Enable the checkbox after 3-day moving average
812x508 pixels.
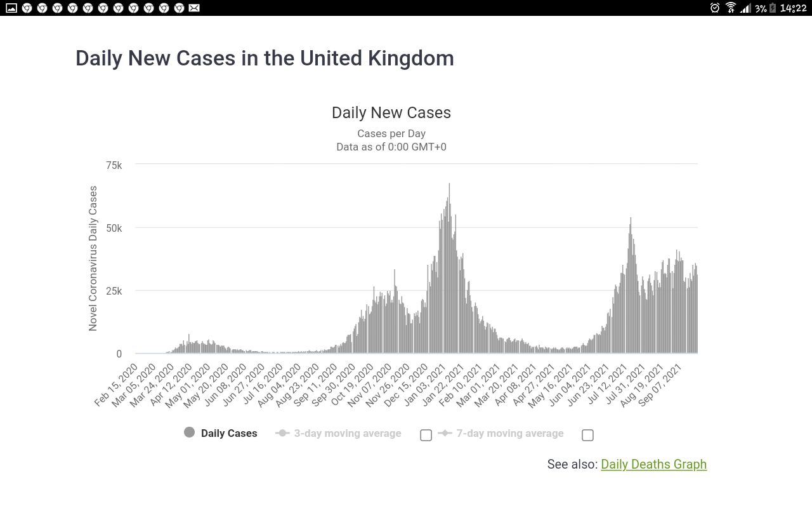click(426, 435)
